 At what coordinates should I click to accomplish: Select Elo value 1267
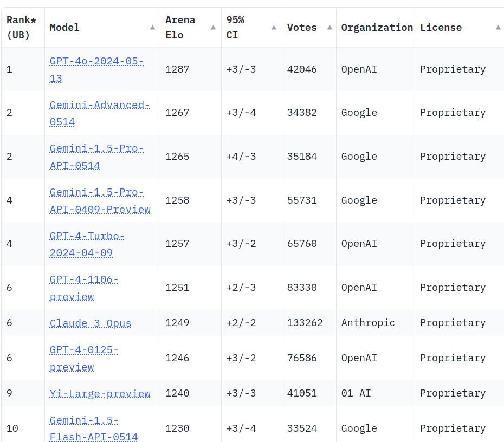pos(177,113)
